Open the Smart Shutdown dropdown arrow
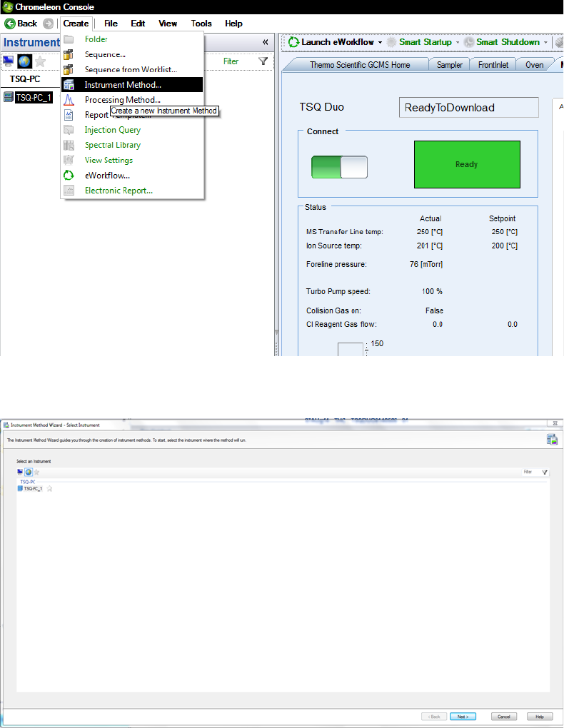The width and height of the screenshot is (564, 728). pos(545,42)
